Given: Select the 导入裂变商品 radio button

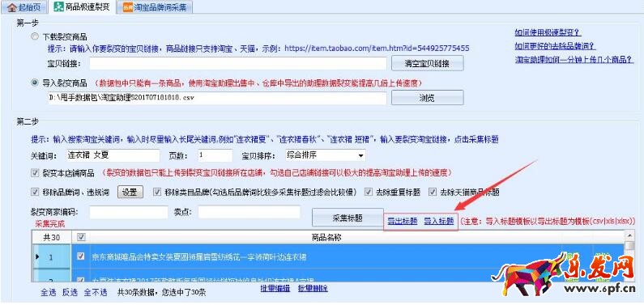Looking at the screenshot, I should point(35,83).
